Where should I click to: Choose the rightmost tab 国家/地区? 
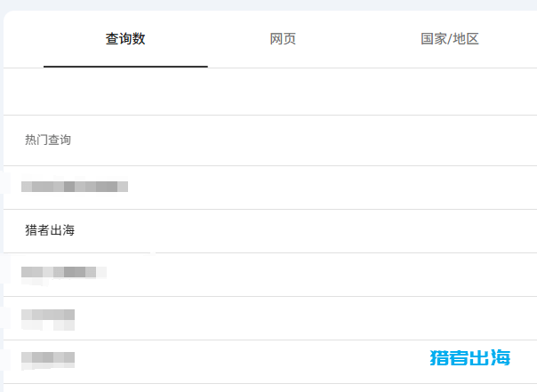[450, 39]
